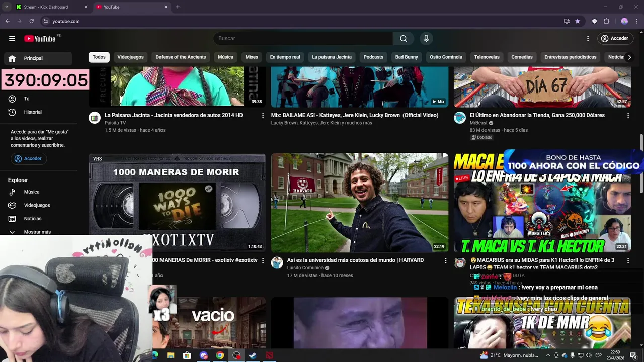Close the YouTube browser tab
This screenshot has width=644, height=362.
166,7
